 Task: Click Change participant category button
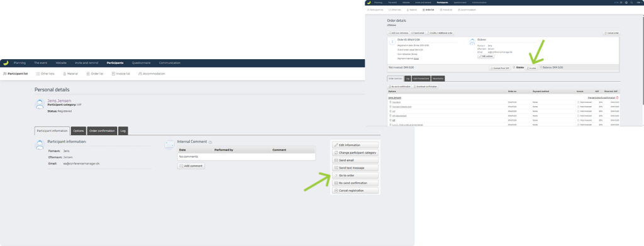coord(355,153)
